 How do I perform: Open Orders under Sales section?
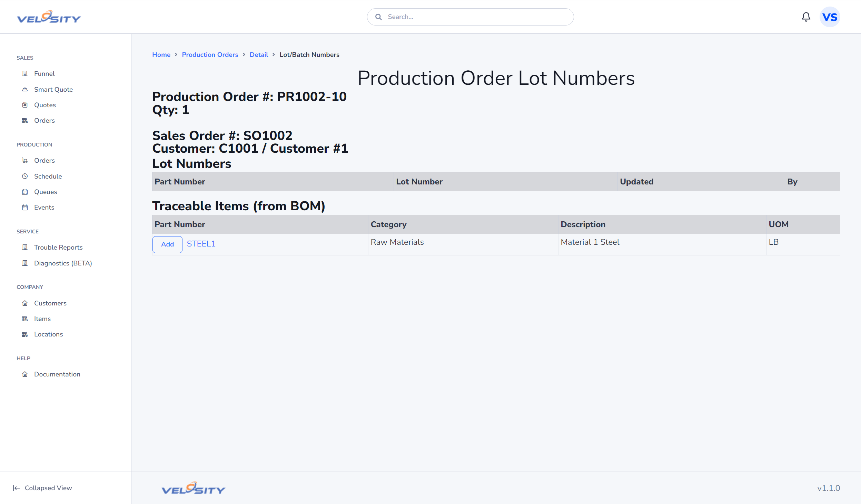point(44,120)
